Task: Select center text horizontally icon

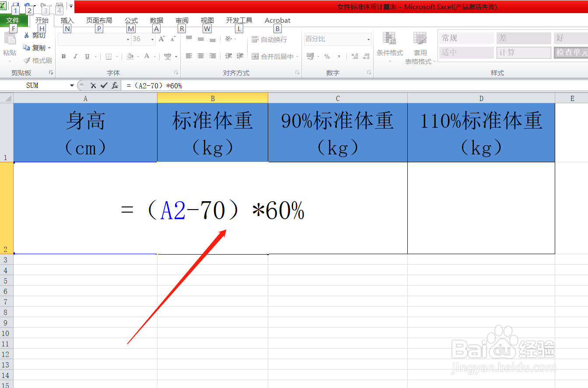Action: point(201,56)
